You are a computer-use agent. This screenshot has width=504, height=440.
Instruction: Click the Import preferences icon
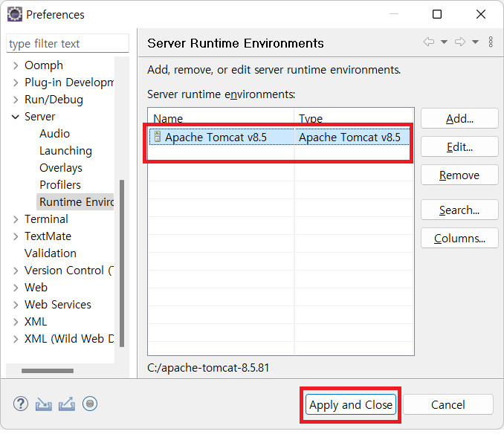43,404
